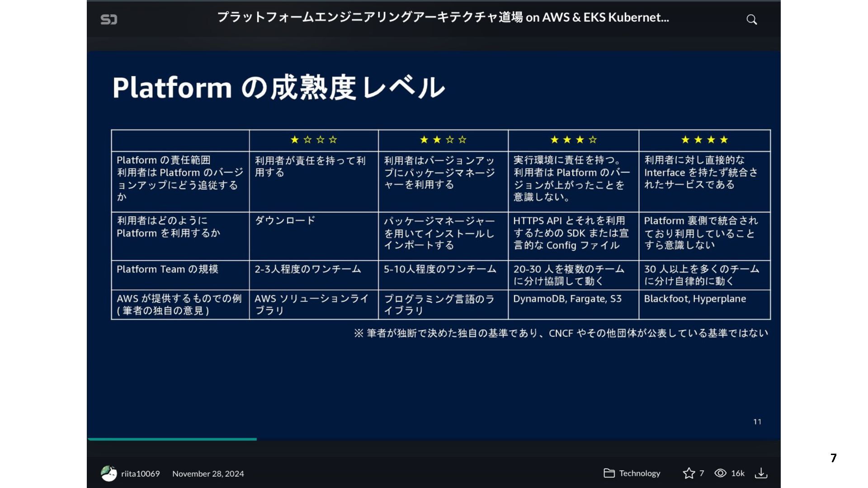868x488 pixels.
Task: Click the November 28, 2024 date
Action: [208, 474]
